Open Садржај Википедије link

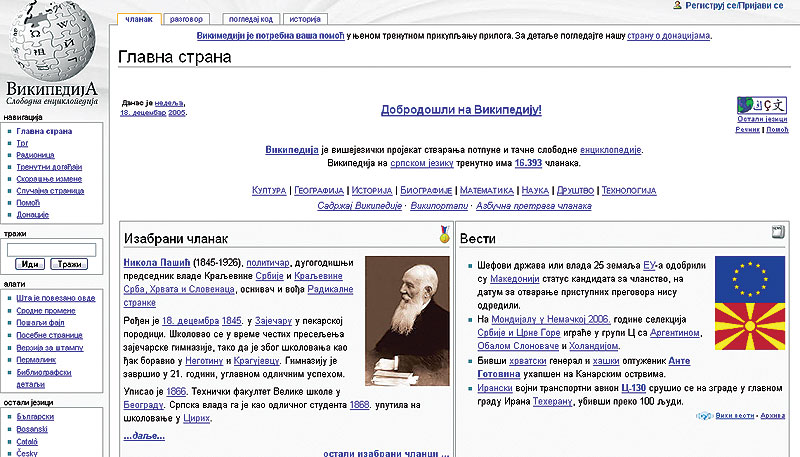coord(360,206)
